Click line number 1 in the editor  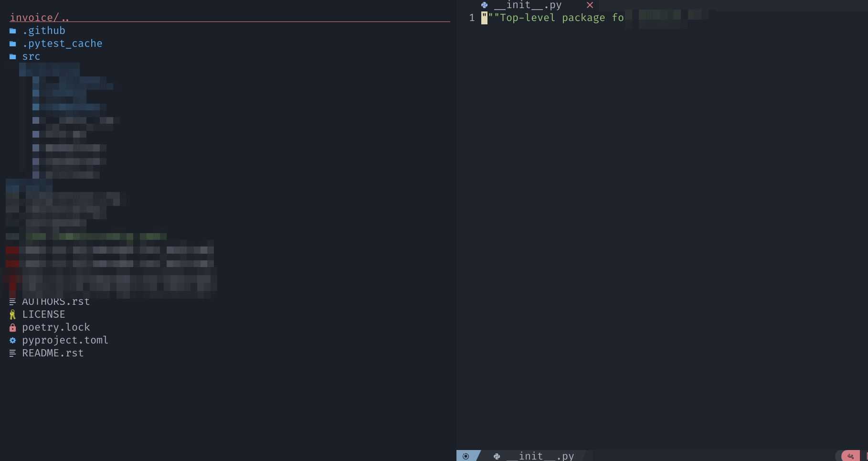pyautogui.click(x=472, y=18)
